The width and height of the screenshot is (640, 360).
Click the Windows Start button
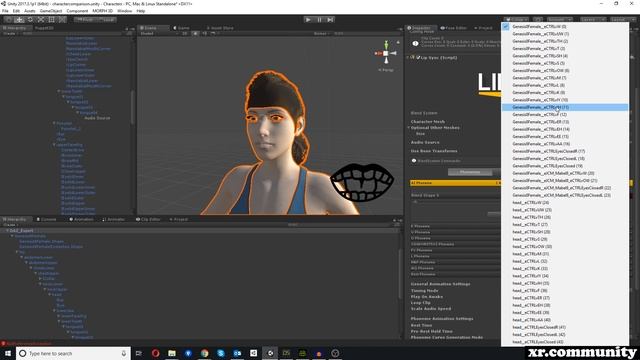tap(8, 353)
